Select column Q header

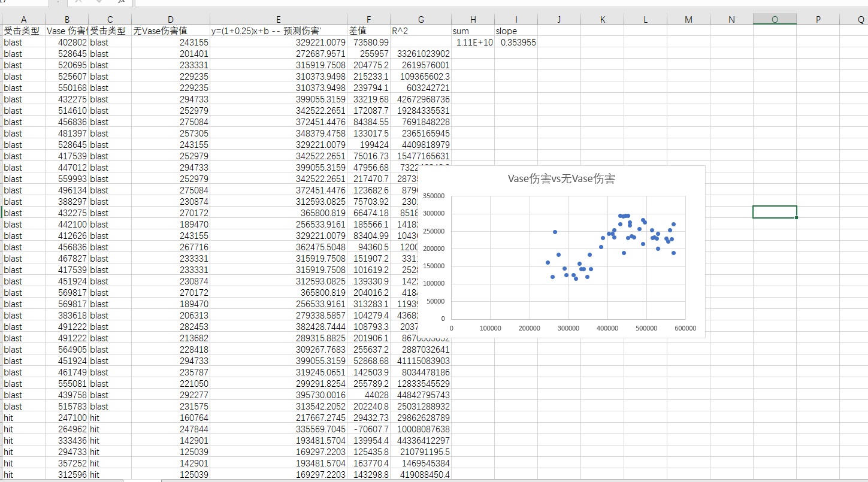[860, 19]
